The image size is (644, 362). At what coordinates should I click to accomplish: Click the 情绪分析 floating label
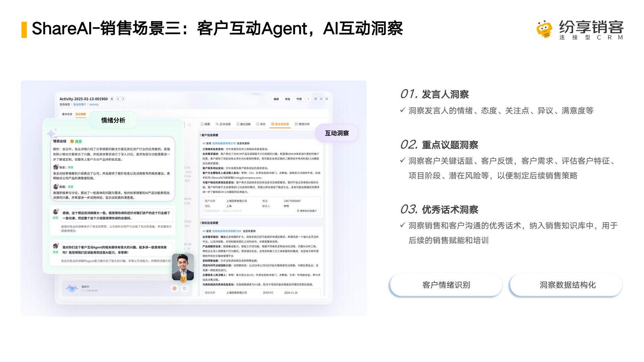tap(113, 120)
